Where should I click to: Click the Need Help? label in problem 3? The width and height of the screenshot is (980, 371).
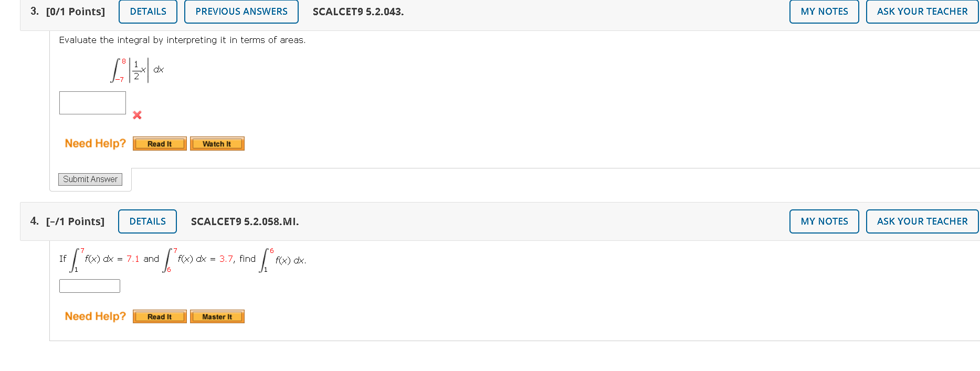pos(94,143)
